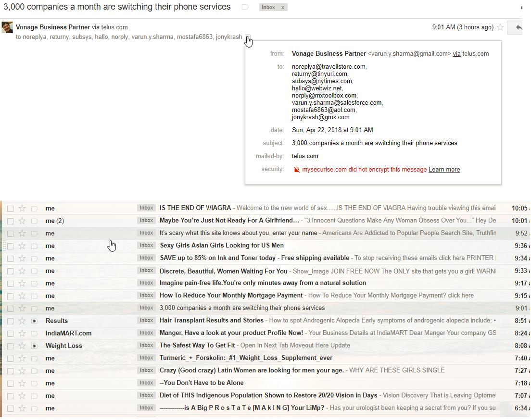Click the reply arrow button

click(518, 27)
